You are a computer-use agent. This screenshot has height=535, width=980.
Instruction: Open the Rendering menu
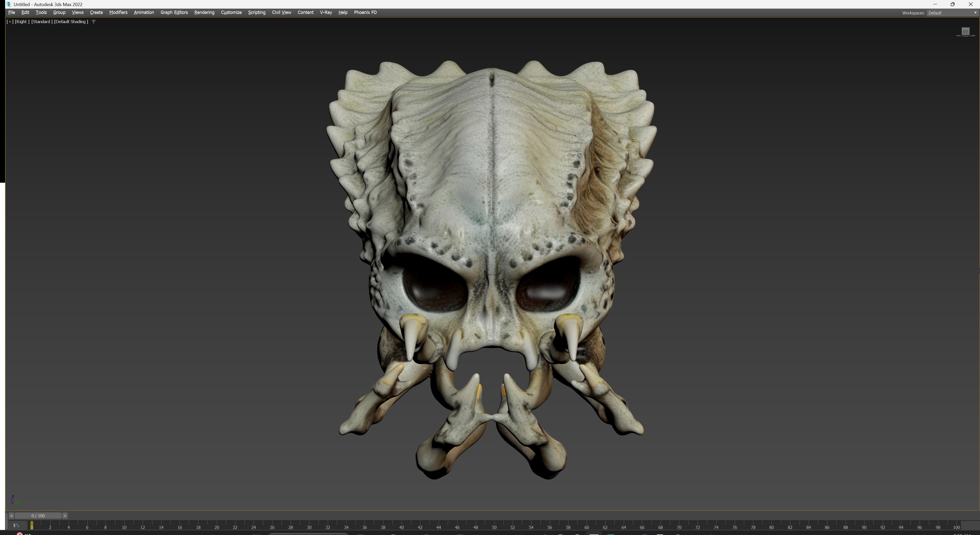point(204,12)
